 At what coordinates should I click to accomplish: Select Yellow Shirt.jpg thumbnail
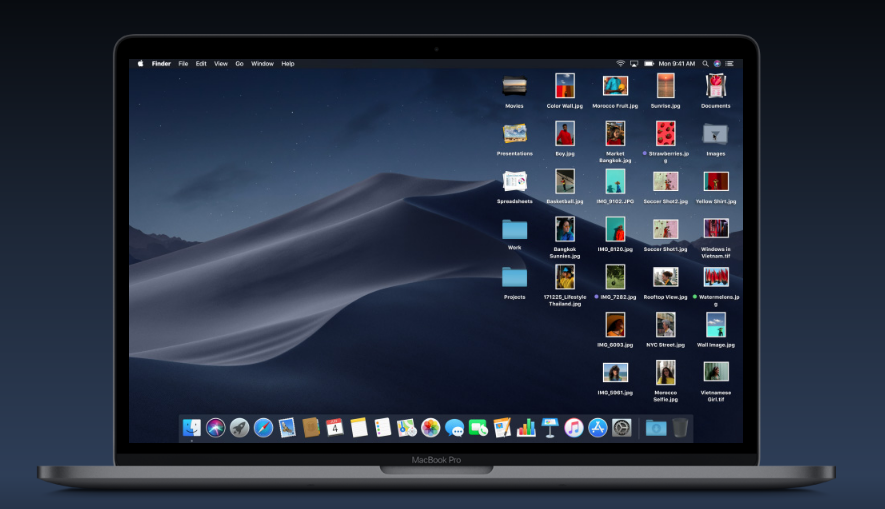pyautogui.click(x=716, y=182)
